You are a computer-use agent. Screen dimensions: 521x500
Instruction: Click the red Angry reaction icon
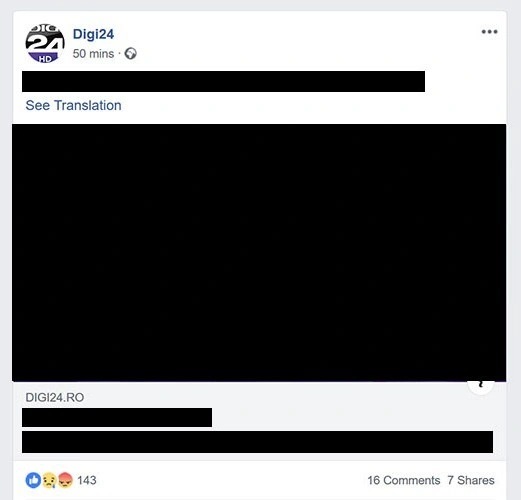click(65, 480)
